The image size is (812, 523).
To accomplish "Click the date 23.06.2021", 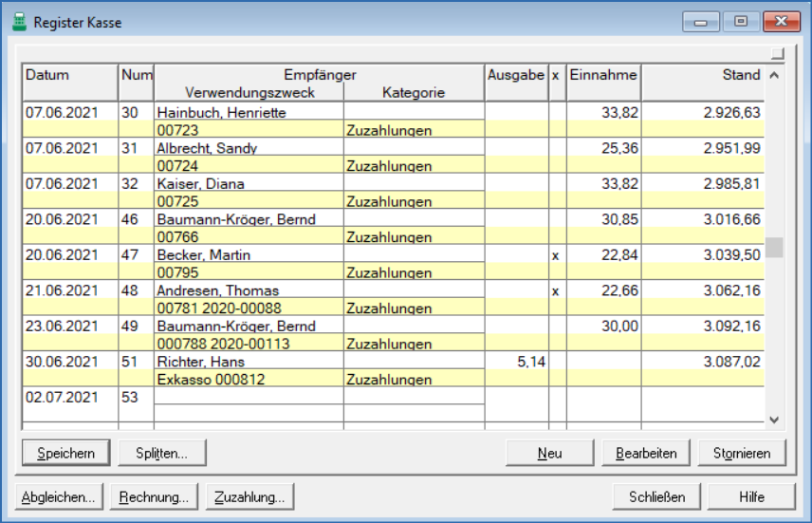I will point(62,326).
